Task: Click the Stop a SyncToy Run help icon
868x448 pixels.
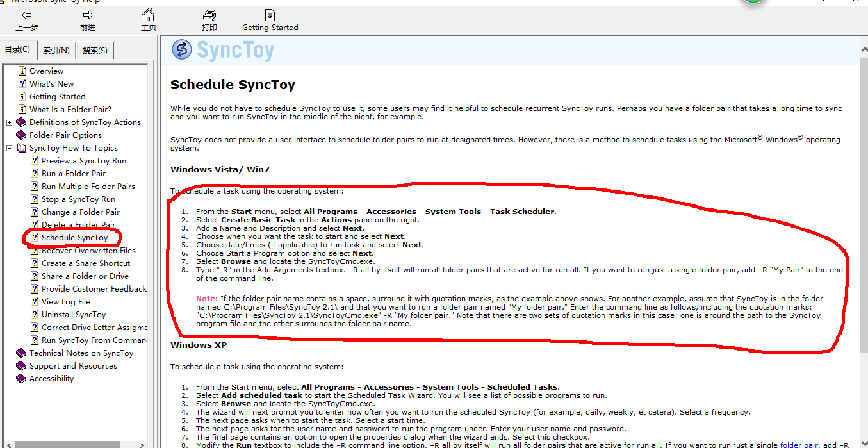Action: (35, 199)
